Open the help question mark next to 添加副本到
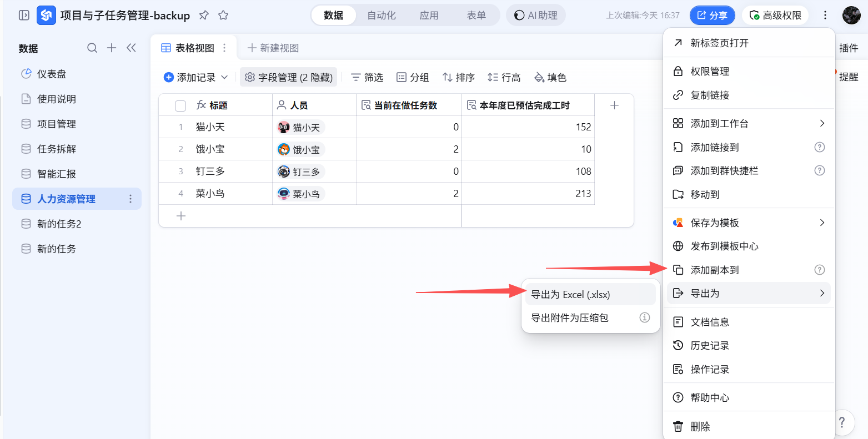Screen dimensions: 868x439 tap(819, 270)
